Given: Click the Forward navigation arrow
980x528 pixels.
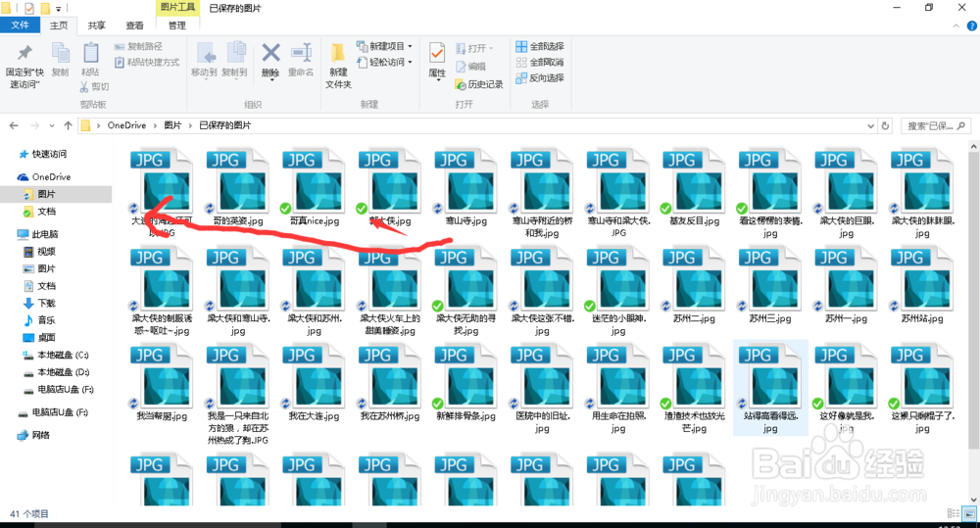Looking at the screenshot, I should pyautogui.click(x=35, y=125).
